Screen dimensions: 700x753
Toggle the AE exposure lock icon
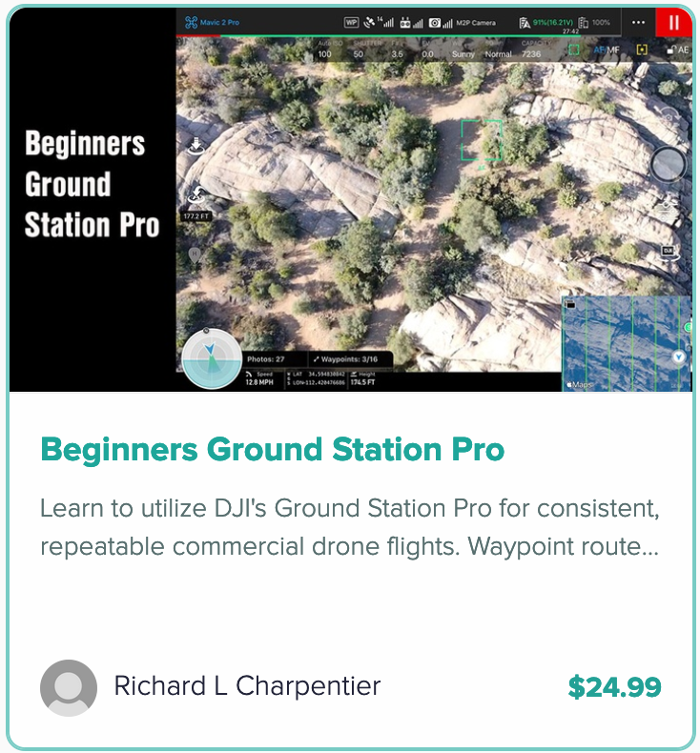678,50
